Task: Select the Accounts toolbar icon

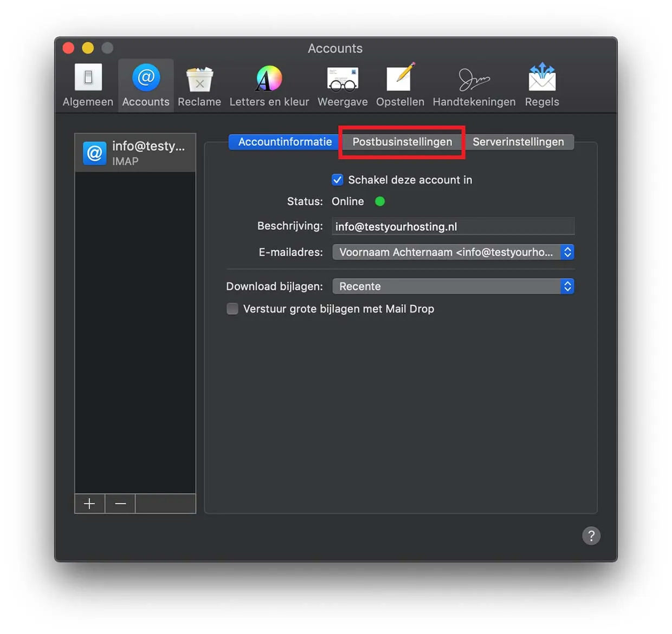Action: click(145, 85)
